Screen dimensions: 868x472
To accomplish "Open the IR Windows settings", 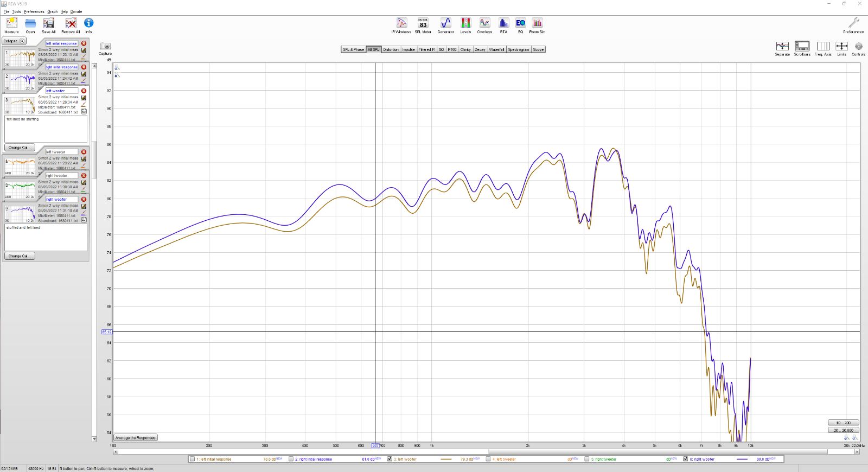I will (x=401, y=25).
